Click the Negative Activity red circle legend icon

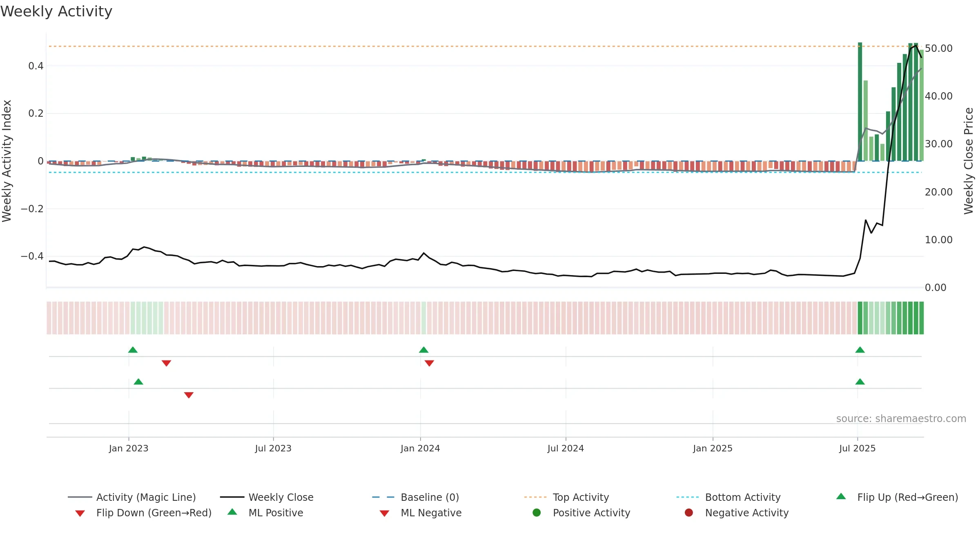coord(689,513)
